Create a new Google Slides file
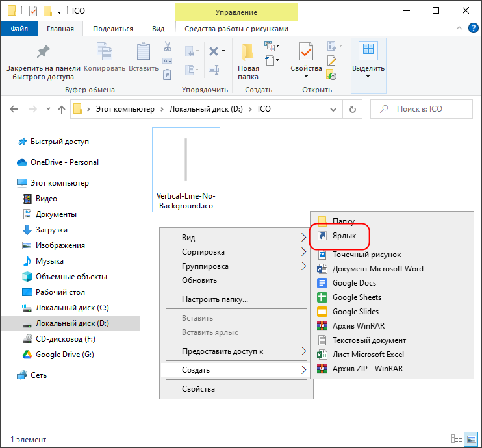482x448 pixels. (392, 312)
